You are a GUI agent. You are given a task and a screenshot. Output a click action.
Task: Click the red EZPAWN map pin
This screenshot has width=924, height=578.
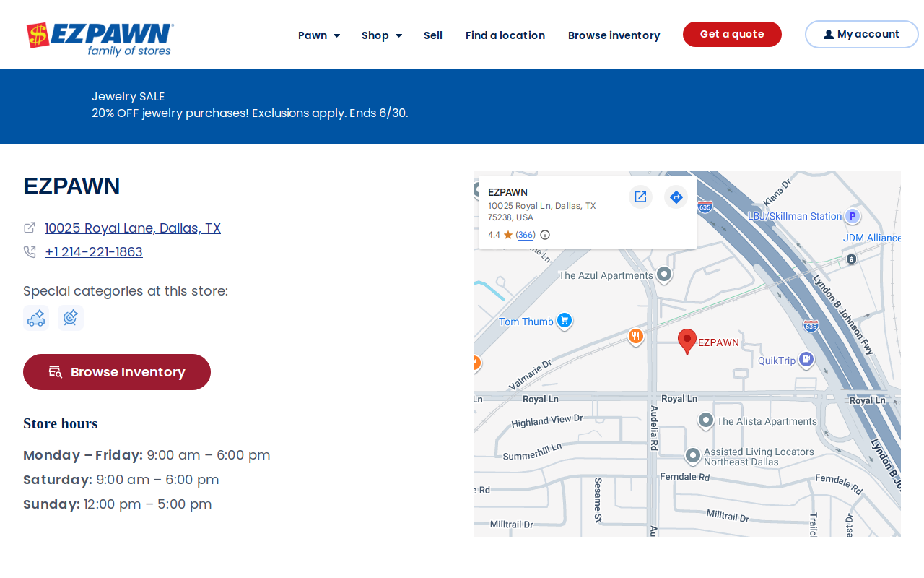(x=687, y=341)
